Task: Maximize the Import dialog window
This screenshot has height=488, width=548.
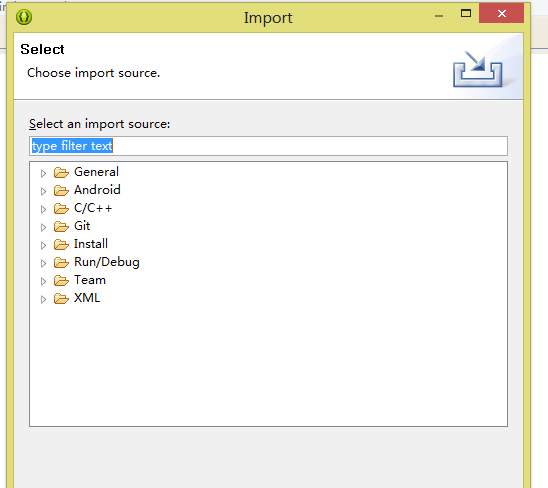Action: [x=466, y=14]
